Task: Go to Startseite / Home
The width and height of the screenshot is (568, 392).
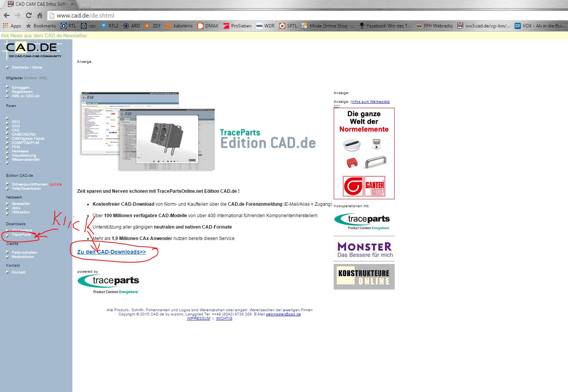Action: coord(27,67)
